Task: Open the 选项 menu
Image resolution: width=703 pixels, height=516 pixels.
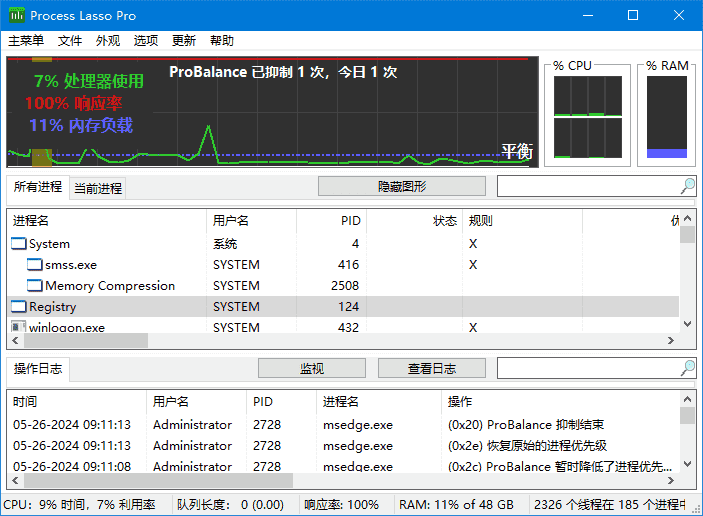Action: pyautogui.click(x=146, y=41)
